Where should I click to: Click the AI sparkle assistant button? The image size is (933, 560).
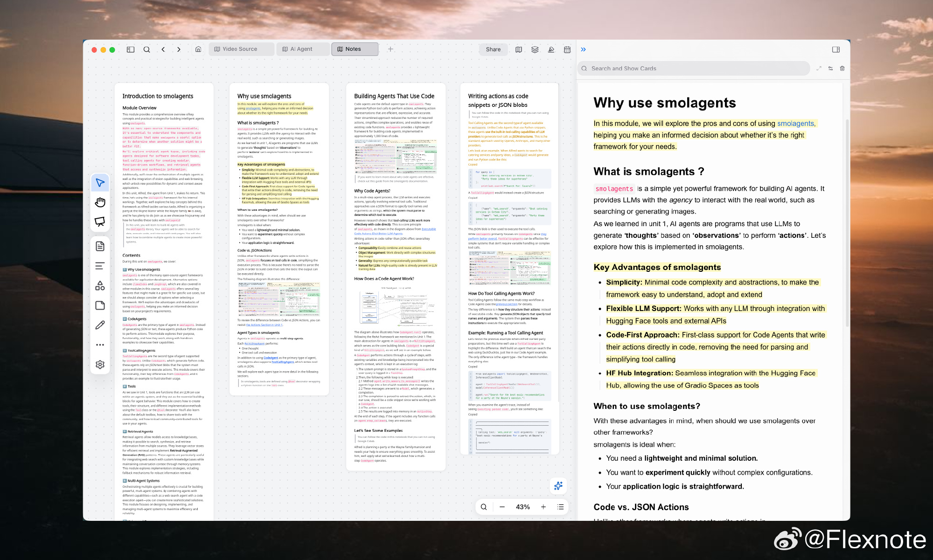[x=558, y=486]
